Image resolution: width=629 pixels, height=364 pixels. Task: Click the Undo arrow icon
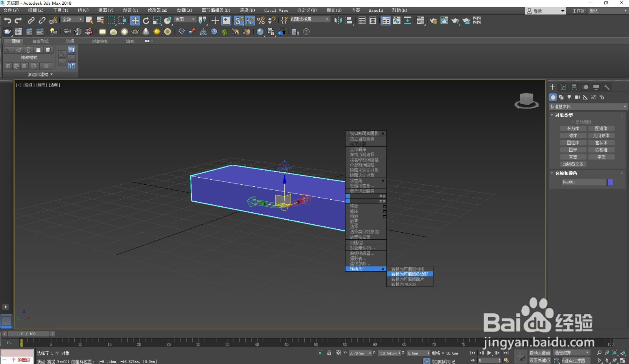click(7, 20)
